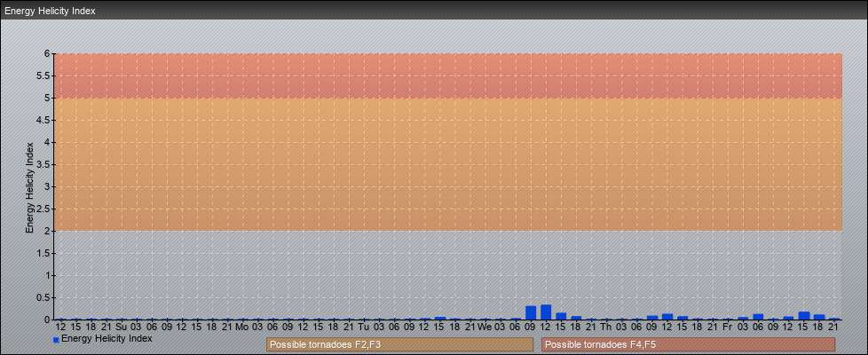
Task: Select the bar at Friday 15
Action: point(804,316)
